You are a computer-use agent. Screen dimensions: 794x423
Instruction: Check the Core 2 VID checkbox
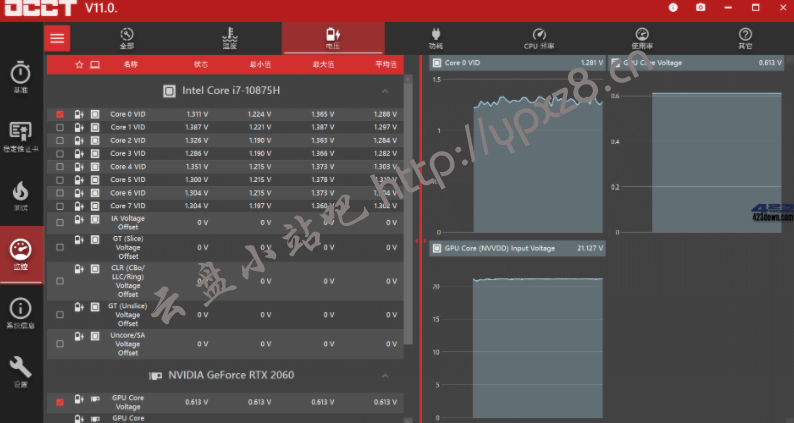tap(60, 140)
